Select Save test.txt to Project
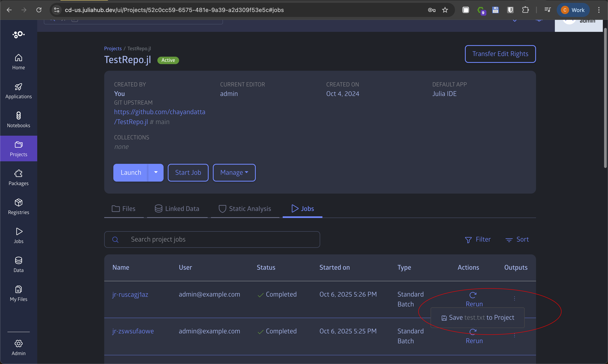608x364 pixels. point(477,317)
